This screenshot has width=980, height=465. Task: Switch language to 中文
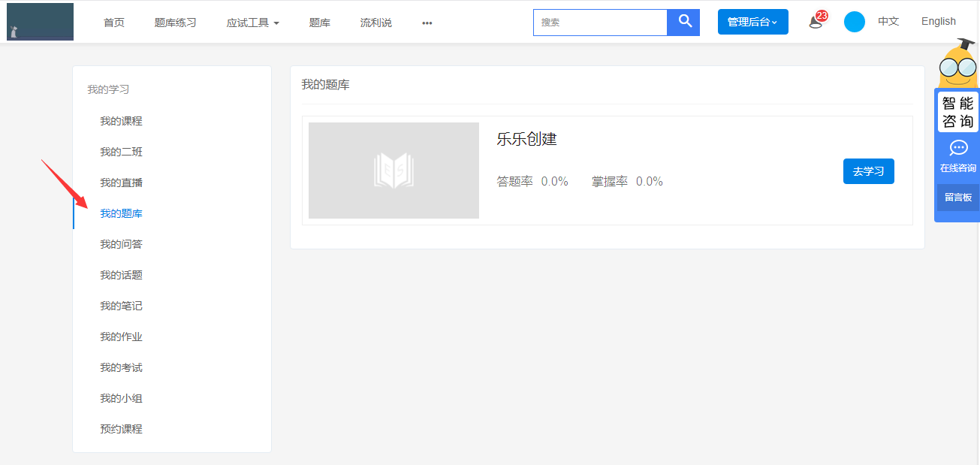pyautogui.click(x=888, y=21)
